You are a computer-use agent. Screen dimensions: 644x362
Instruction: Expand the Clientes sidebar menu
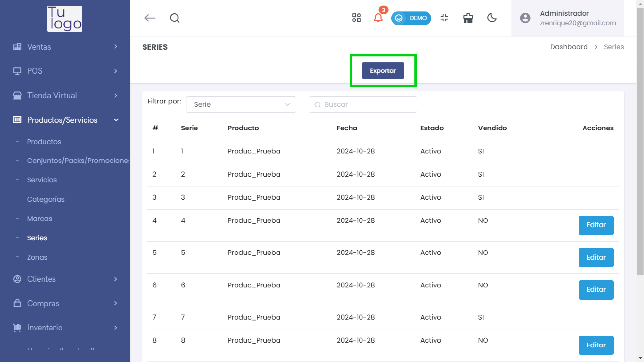[65, 279]
